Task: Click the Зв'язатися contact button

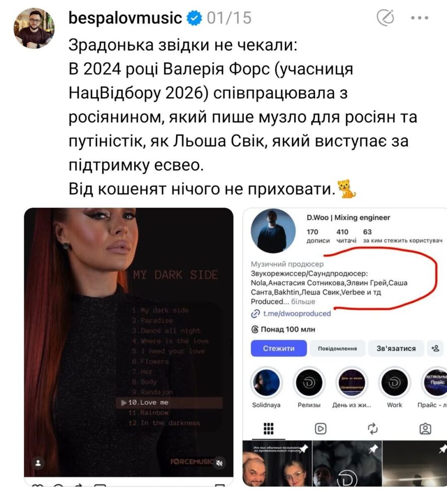Action: [396, 348]
